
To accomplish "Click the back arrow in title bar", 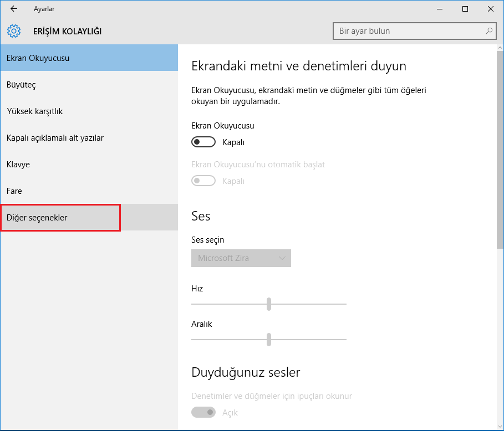I will (14, 9).
